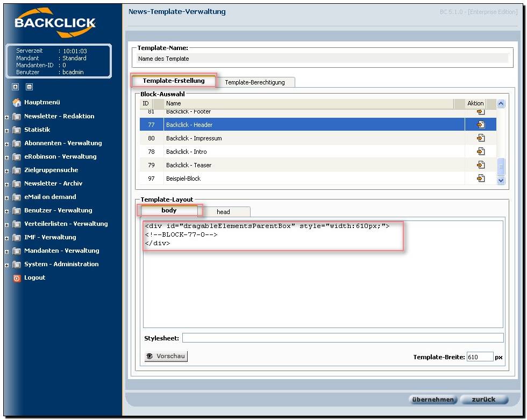The image size is (527, 420).
Task: Open the head tab in Template-Layout
Action: [x=223, y=212]
